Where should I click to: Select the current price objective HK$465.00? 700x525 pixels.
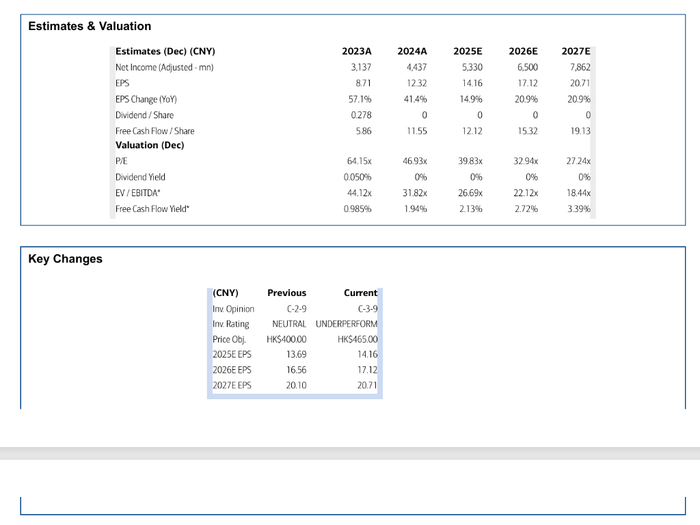(x=358, y=339)
